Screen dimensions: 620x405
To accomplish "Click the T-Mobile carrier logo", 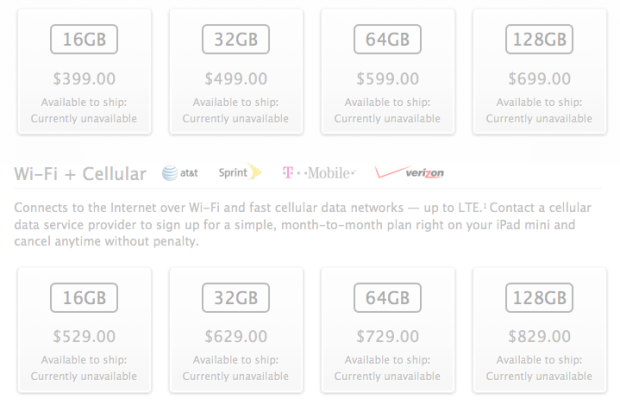I will [319, 173].
